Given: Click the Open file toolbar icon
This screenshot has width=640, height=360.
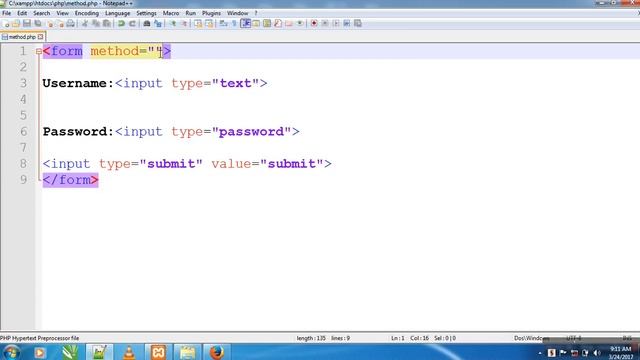Looking at the screenshot, I should [x=16, y=24].
